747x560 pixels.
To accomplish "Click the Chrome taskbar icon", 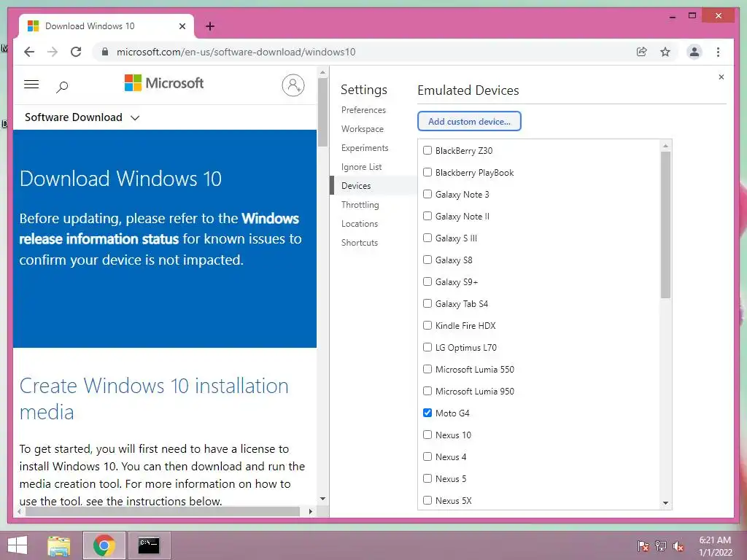I will tap(104, 545).
